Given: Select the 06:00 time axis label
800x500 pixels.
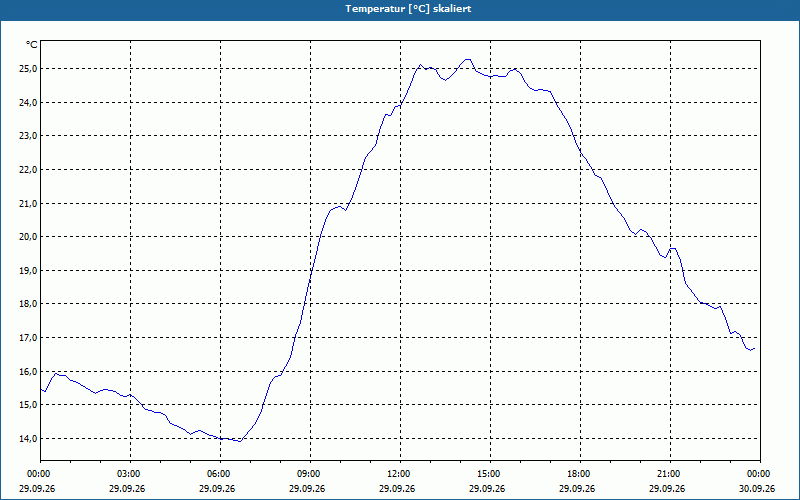Looking at the screenshot, I should tap(220, 474).
